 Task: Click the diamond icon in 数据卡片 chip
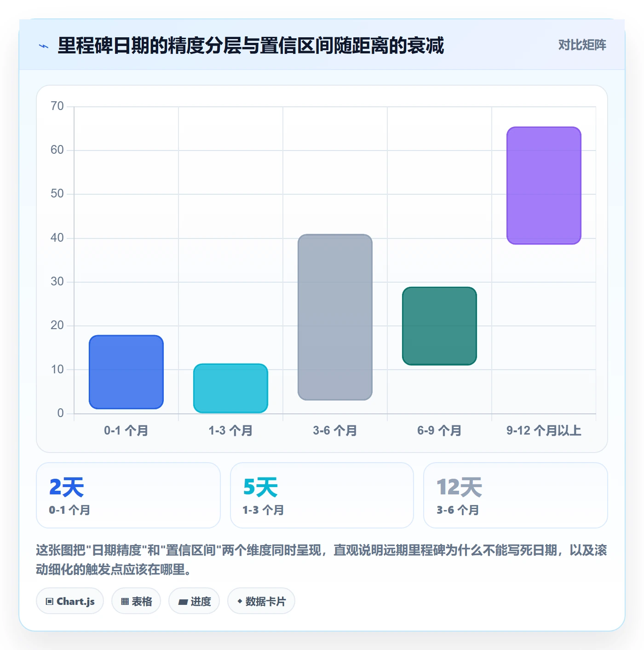coord(240,601)
